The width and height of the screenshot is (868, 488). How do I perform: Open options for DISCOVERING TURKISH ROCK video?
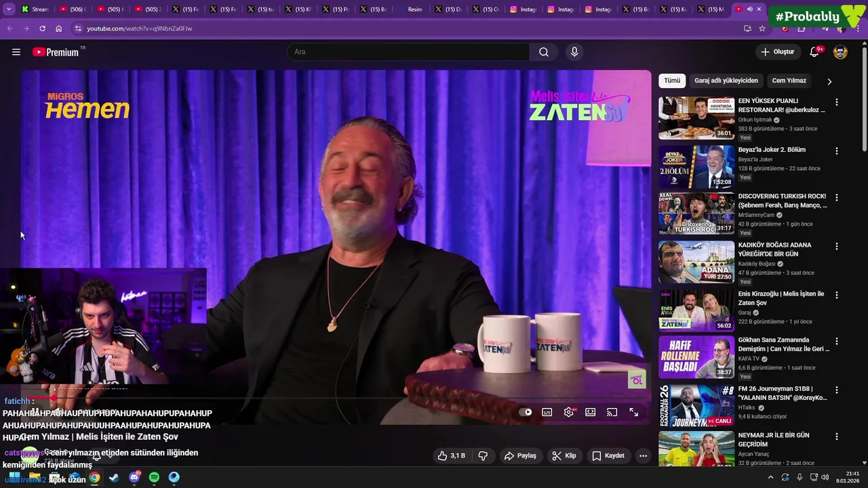click(x=837, y=198)
